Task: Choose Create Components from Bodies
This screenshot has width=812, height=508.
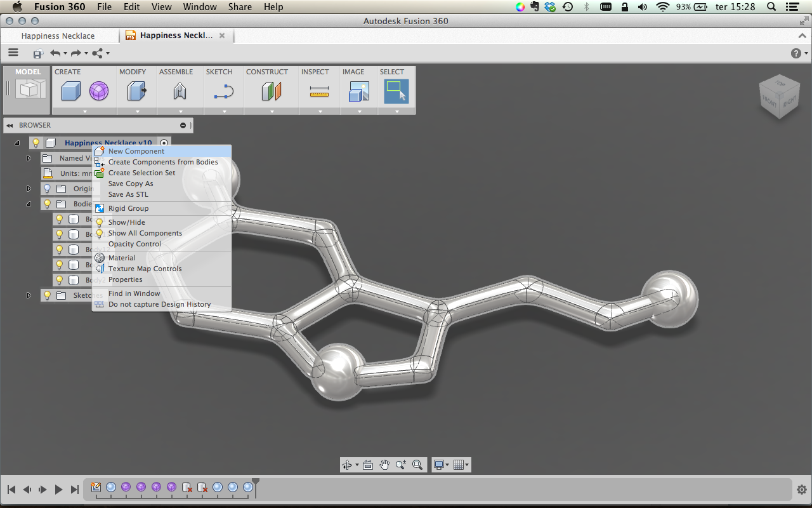Action: coord(162,162)
